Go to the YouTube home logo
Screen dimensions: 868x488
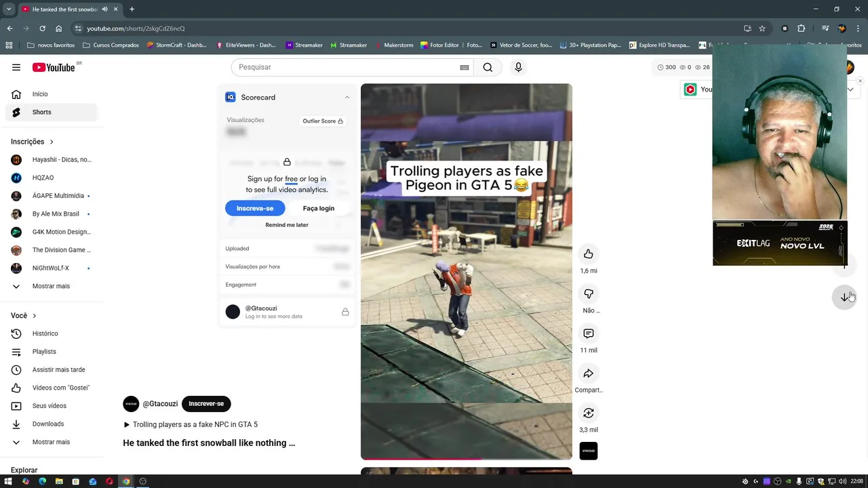pos(54,67)
